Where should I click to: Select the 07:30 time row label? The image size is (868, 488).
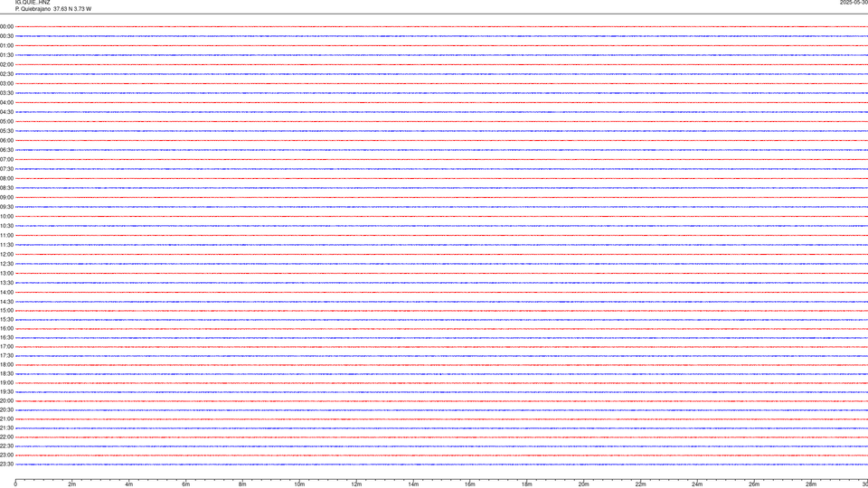tap(6, 169)
